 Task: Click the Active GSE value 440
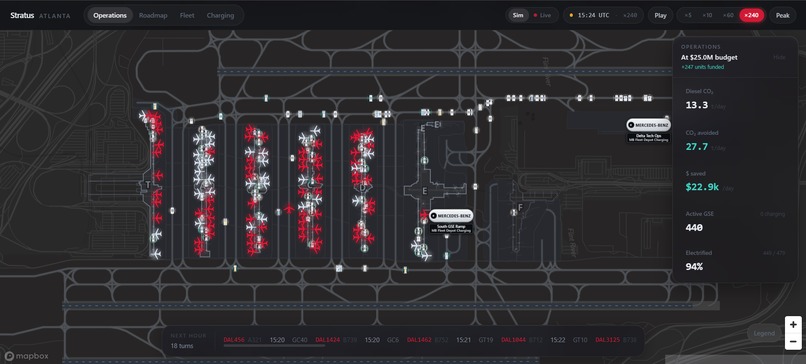point(694,227)
